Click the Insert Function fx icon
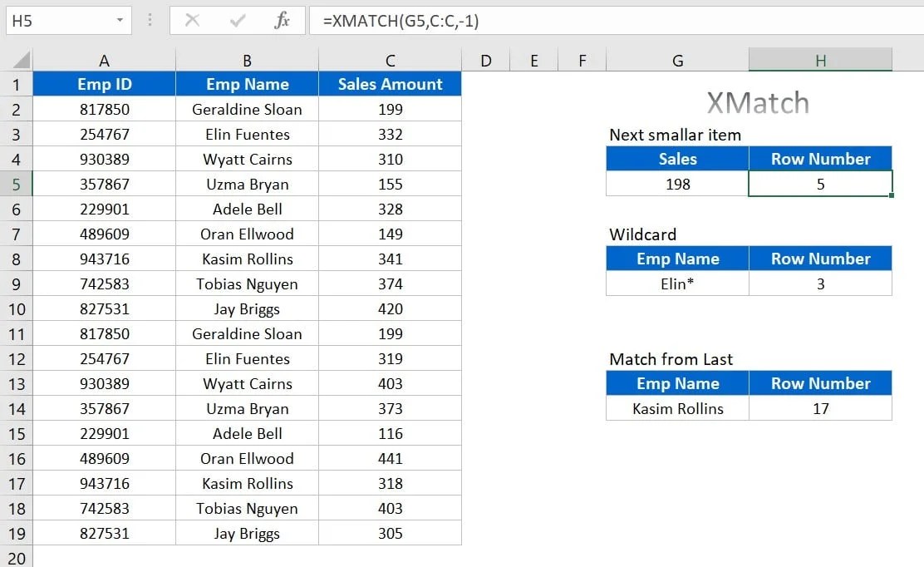Image resolution: width=924 pixels, height=567 pixels. 283,21
